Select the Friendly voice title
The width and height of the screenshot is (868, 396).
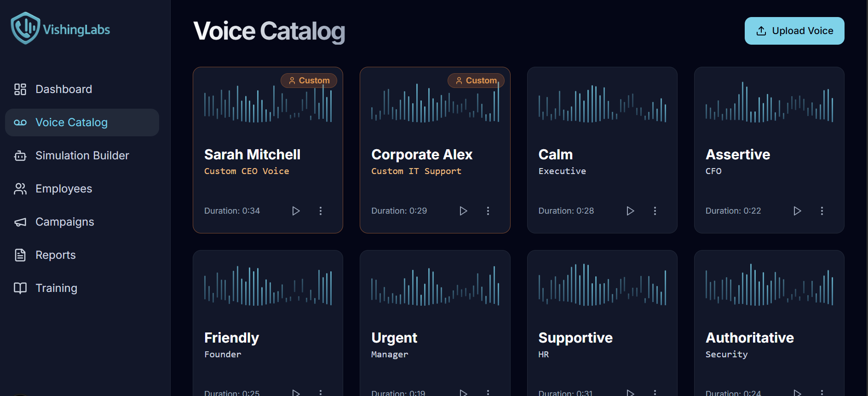231,338
